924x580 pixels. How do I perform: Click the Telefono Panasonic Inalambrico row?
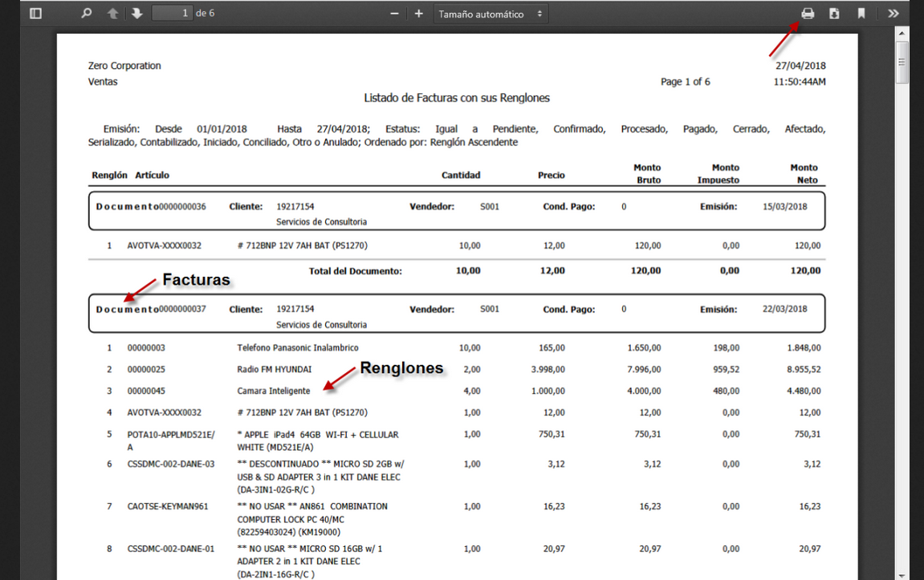tap(298, 348)
